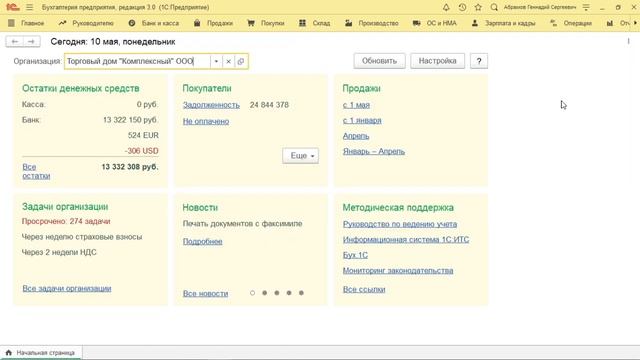
Task: Click Через 2 недели НДС task
Action: click(59, 252)
